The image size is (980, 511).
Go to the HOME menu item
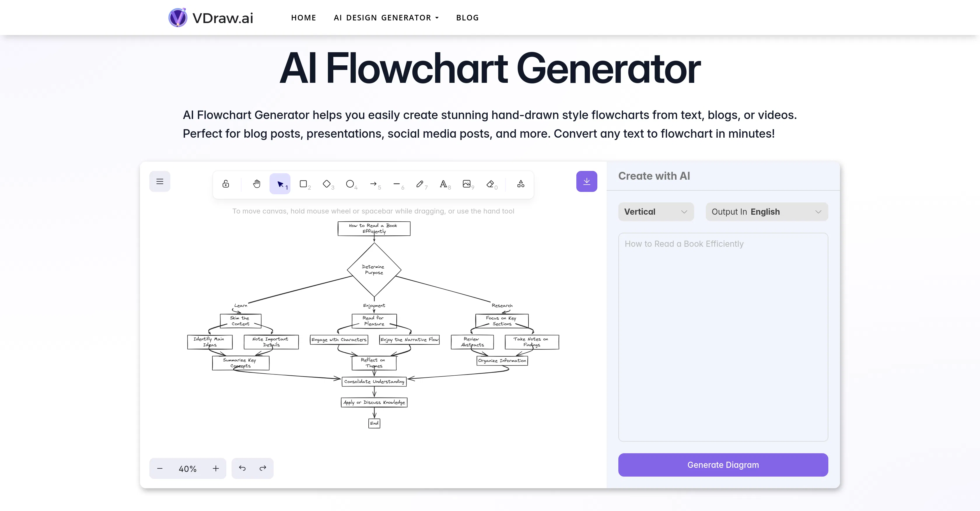[x=304, y=17]
